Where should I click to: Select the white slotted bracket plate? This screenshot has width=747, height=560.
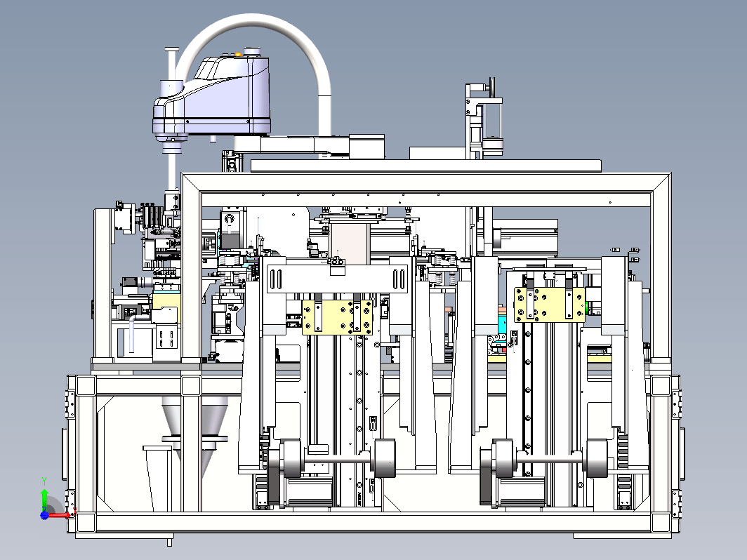tap(337, 279)
